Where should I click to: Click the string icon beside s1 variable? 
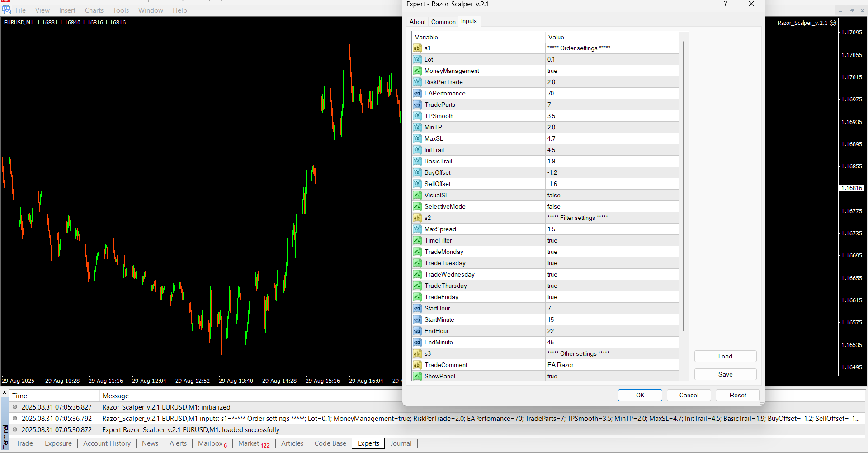(417, 48)
